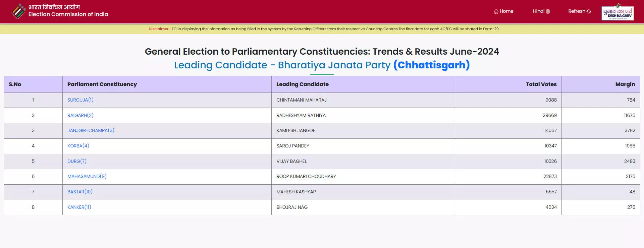Click the Refresh circular arrow icon
Viewport: 644px width, 248px height.
589,11
